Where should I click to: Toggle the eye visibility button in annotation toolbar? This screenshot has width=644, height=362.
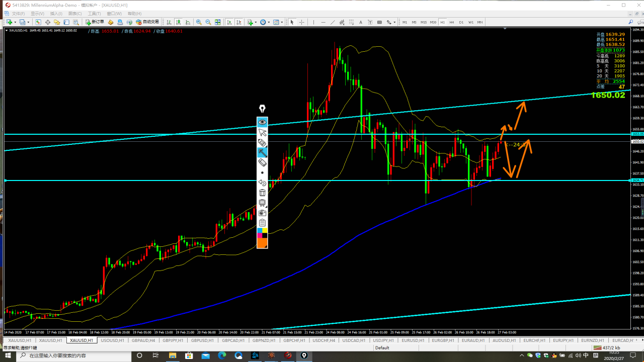(x=262, y=122)
